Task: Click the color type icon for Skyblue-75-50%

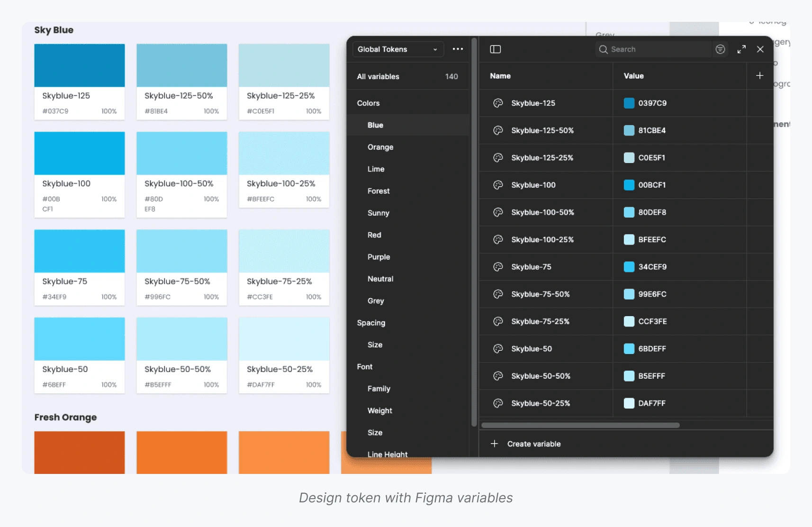Action: click(x=498, y=294)
